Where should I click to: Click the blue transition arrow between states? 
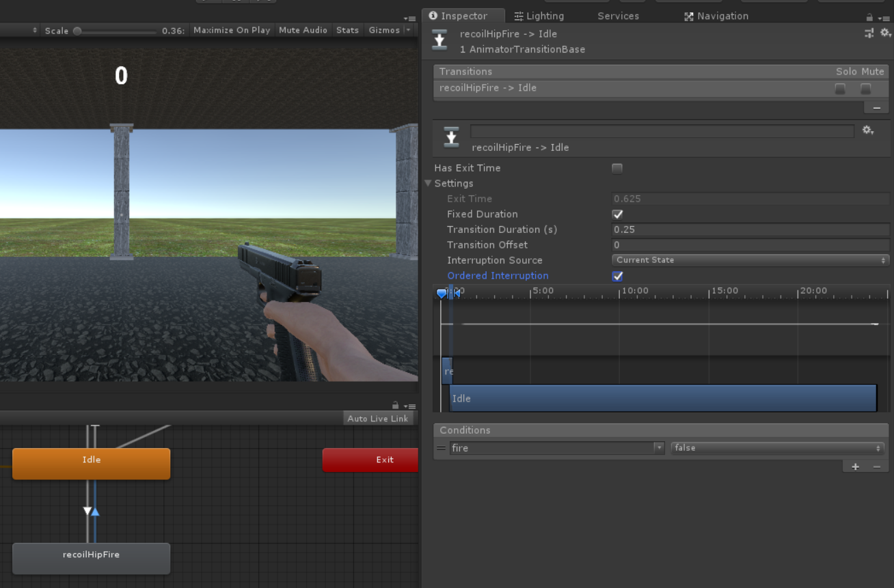click(x=95, y=512)
